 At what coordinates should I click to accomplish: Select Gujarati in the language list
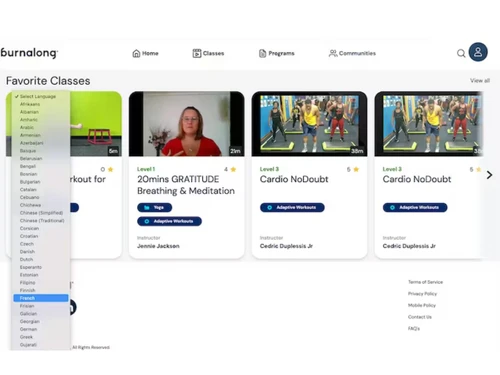(x=41, y=345)
